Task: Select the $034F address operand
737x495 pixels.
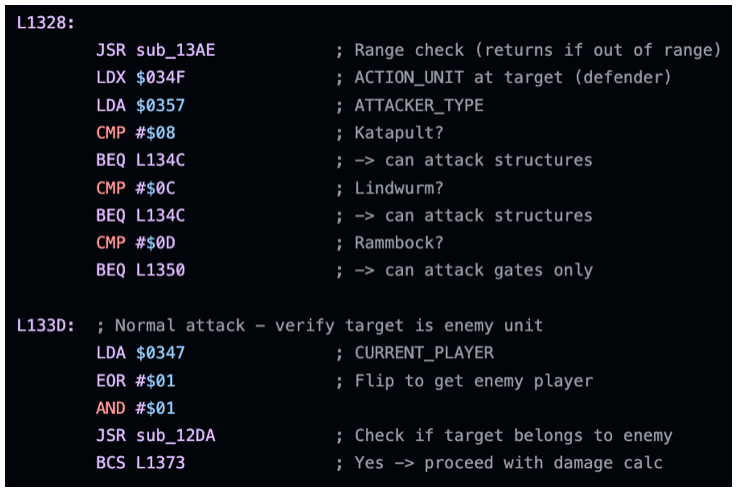Action: pyautogui.click(x=160, y=78)
